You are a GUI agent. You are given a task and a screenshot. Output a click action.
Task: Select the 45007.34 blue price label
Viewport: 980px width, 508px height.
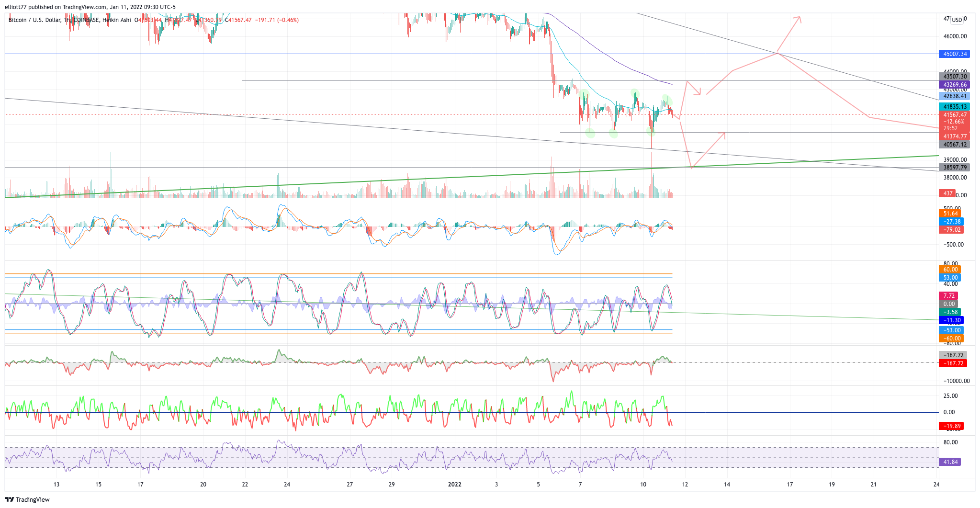pos(954,54)
